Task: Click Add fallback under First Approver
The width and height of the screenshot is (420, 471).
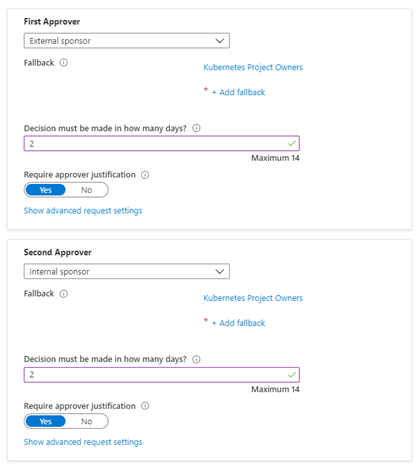Action: point(239,92)
